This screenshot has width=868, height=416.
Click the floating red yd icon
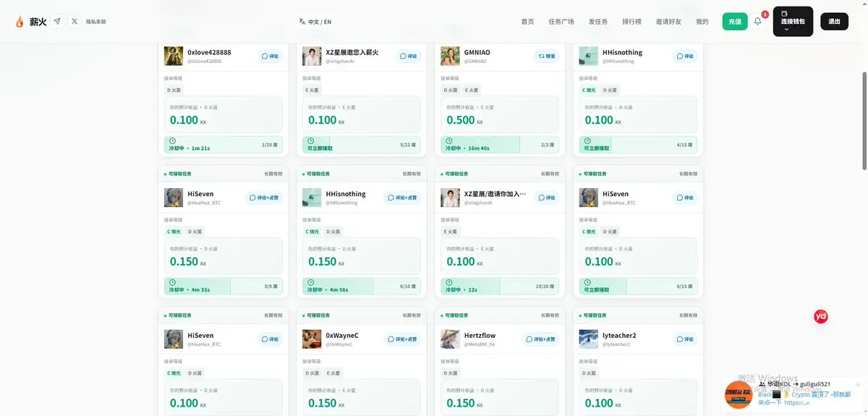point(820,316)
